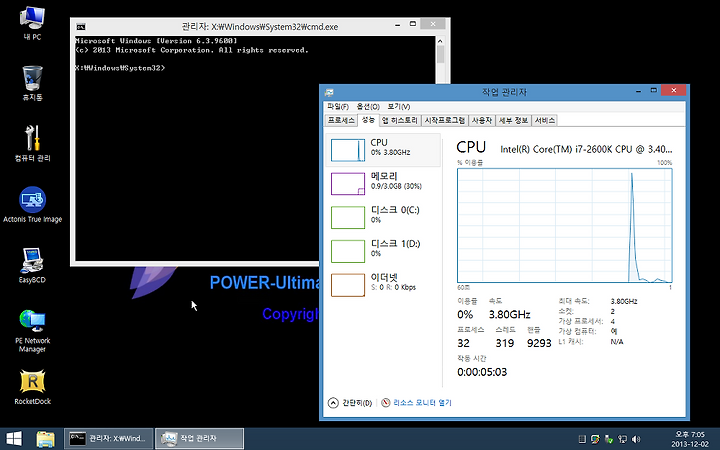The height and width of the screenshot is (450, 720).
Task: Launch EasyBCD from the desktop
Action: pos(32,265)
